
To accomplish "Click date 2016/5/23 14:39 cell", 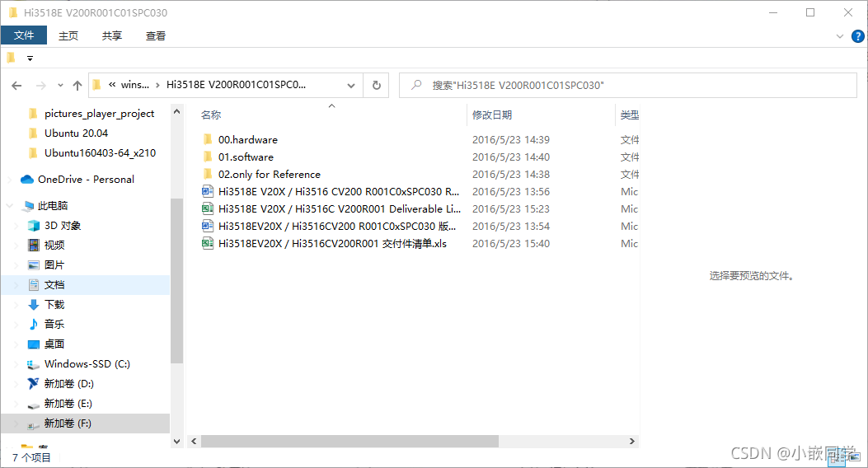I will [x=511, y=139].
